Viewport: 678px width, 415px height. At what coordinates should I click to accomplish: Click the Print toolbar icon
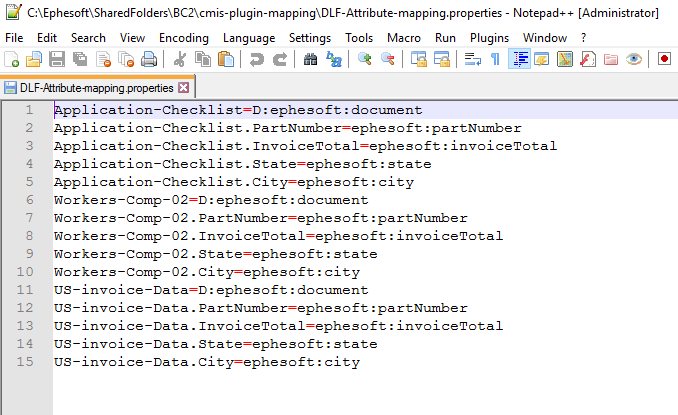149,59
